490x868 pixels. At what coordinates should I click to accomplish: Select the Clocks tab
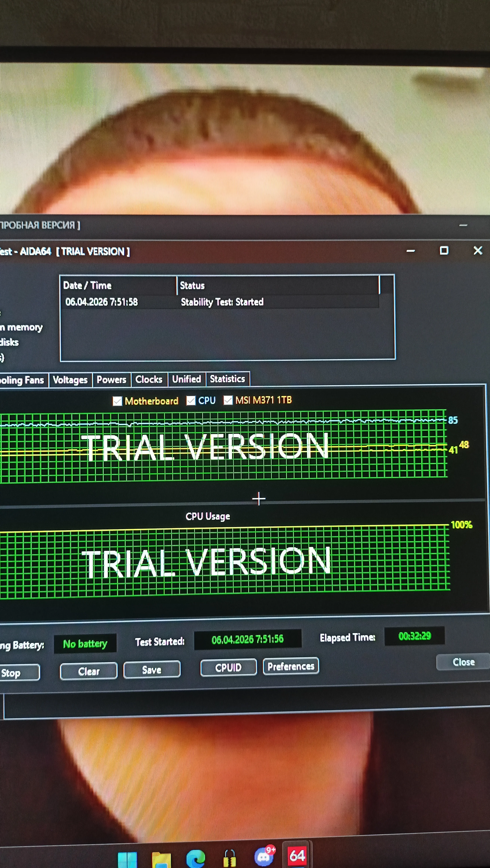click(x=149, y=379)
